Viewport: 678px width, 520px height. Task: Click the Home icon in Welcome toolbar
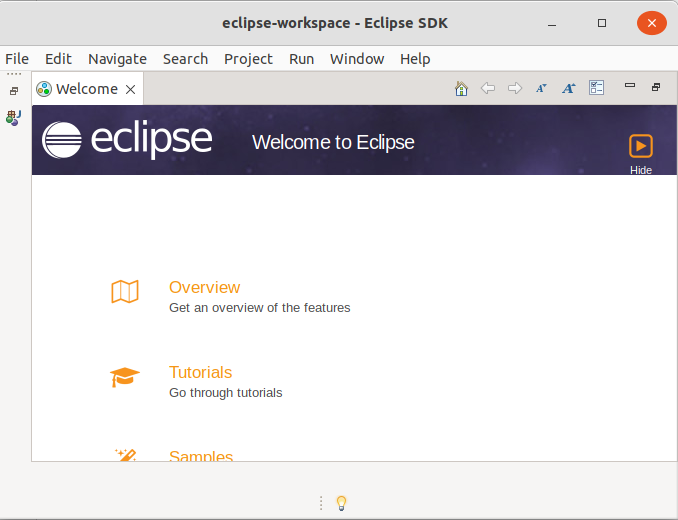pyautogui.click(x=461, y=89)
